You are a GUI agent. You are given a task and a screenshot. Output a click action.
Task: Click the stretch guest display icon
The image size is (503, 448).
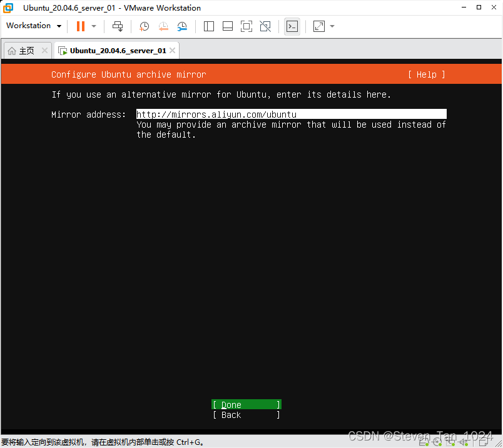coord(319,26)
